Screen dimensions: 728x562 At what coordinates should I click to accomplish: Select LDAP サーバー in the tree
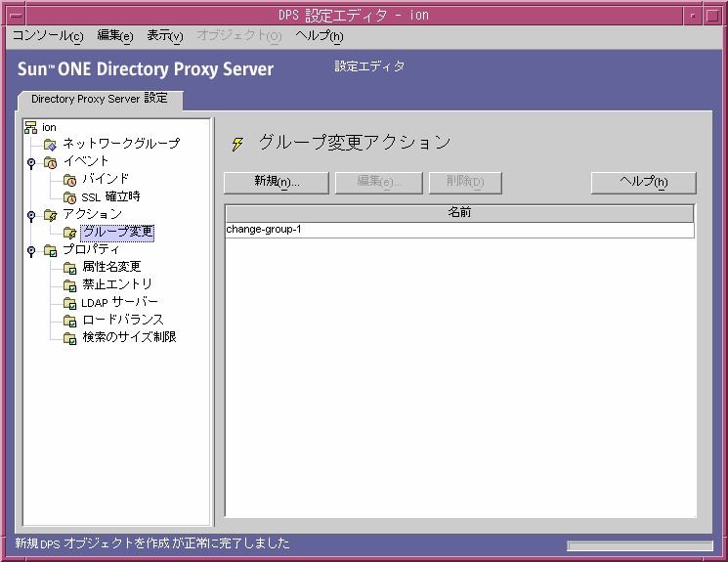120,302
